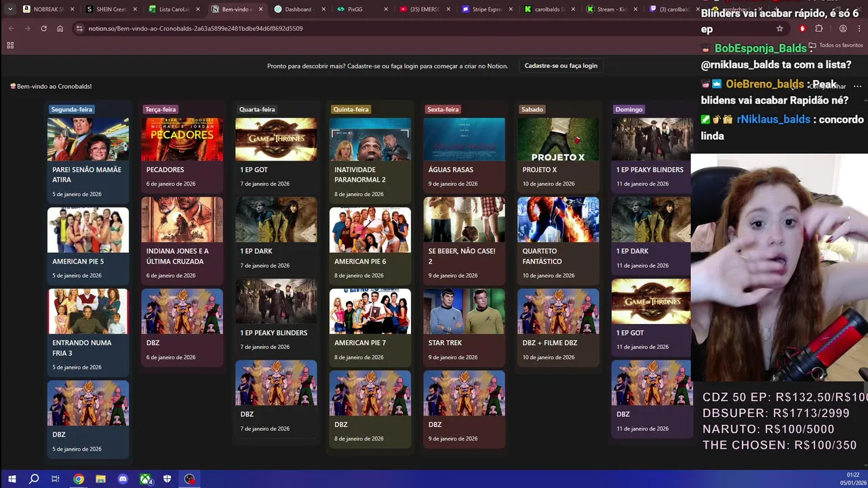Open OBS Studio from the taskbar
This screenshot has width=868, height=488.
[190, 479]
